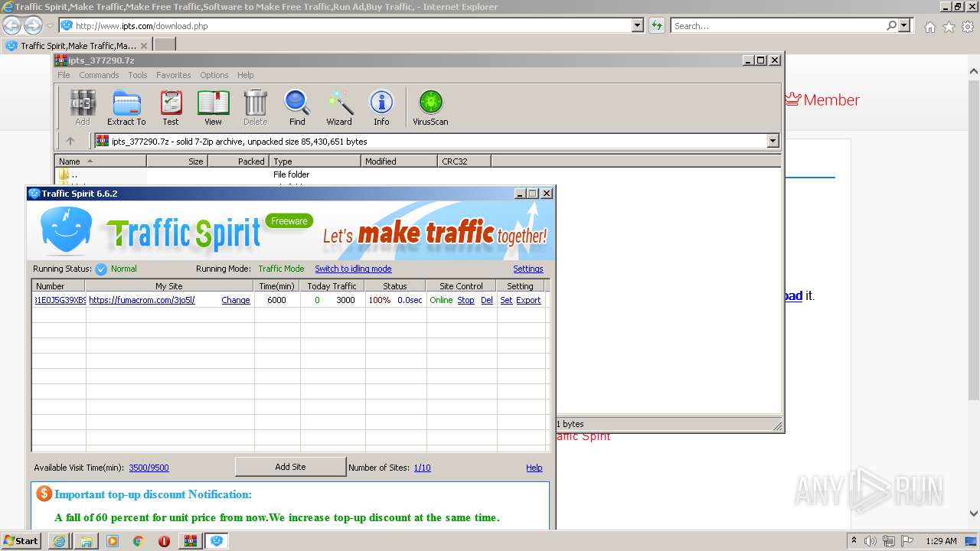Open View tool in WinRAR
This screenshot has height=551, width=980.
(213, 108)
